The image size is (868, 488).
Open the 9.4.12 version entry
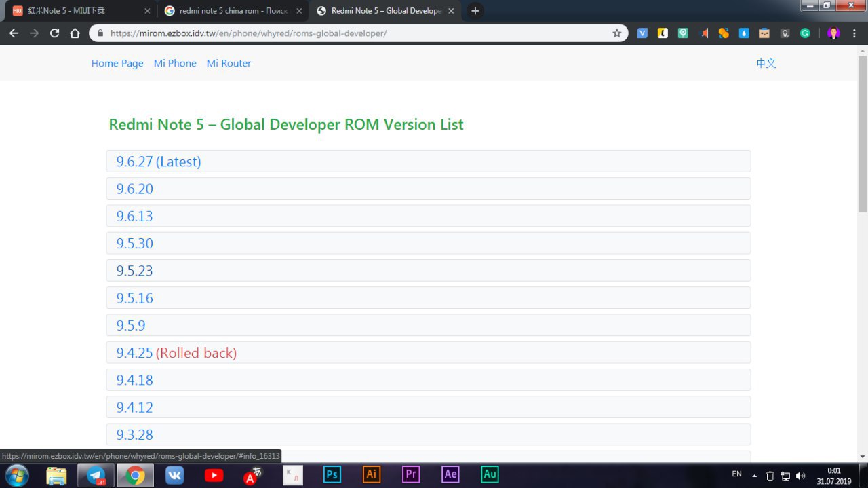(x=429, y=407)
